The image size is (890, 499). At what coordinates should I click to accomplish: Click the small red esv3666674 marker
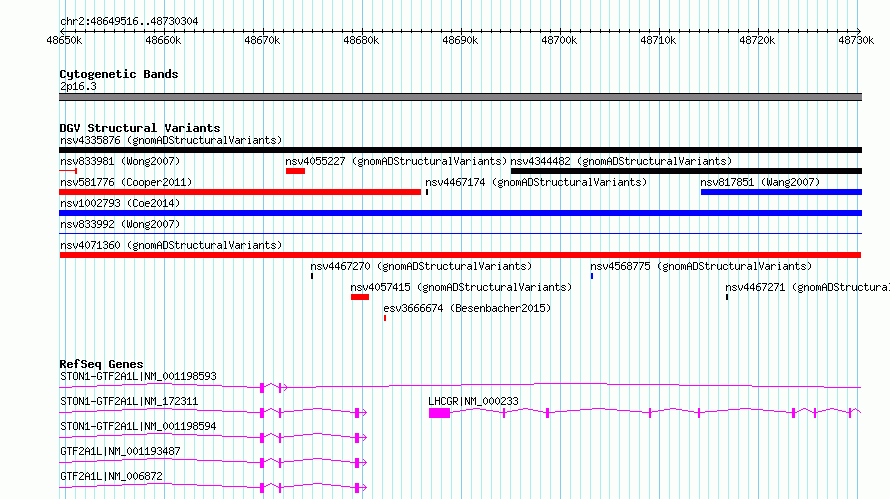(x=385, y=318)
